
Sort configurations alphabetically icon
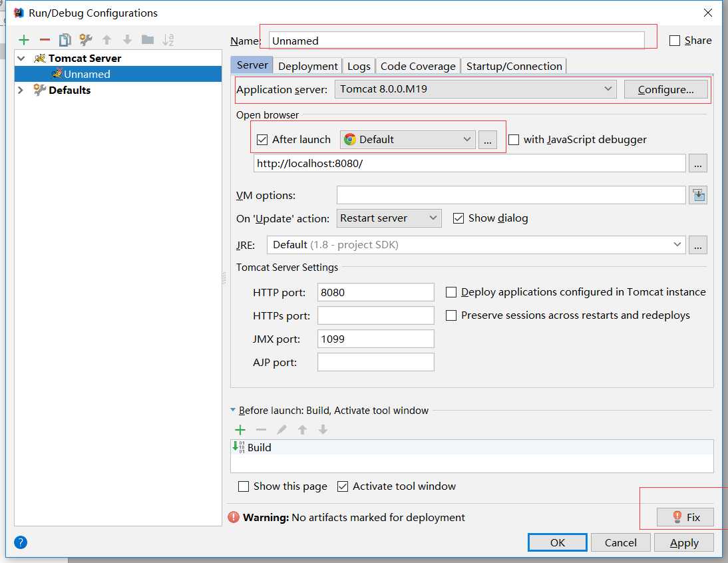click(x=168, y=40)
